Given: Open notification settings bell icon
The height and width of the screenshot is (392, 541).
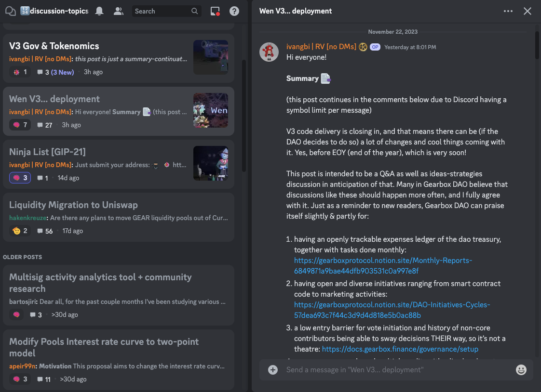Looking at the screenshot, I should (x=99, y=11).
